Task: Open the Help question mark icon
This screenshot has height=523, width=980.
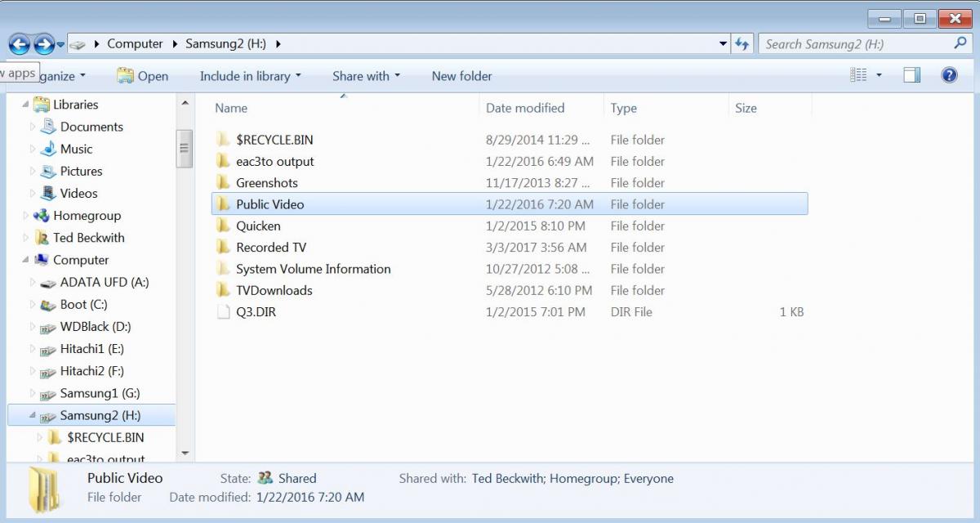Action: (949, 75)
